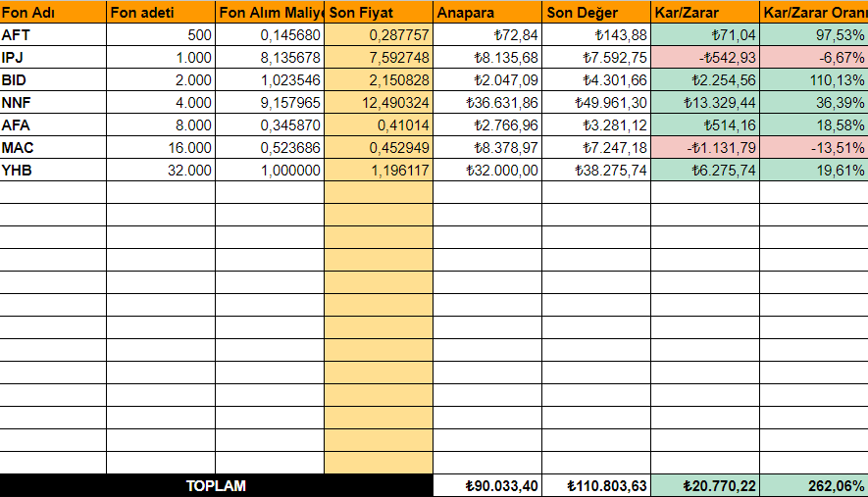
Task: Select the cost cell 1,000000
Action: [270, 171]
